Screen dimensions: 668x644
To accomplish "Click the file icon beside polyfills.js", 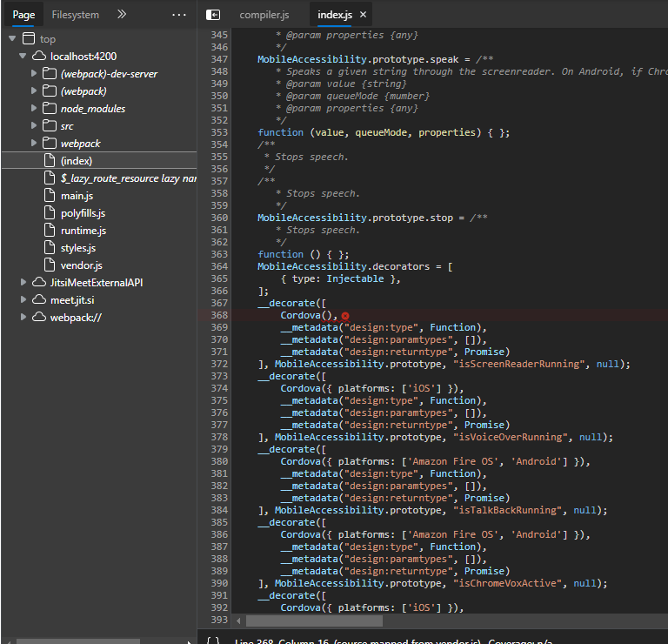I will [x=50, y=213].
